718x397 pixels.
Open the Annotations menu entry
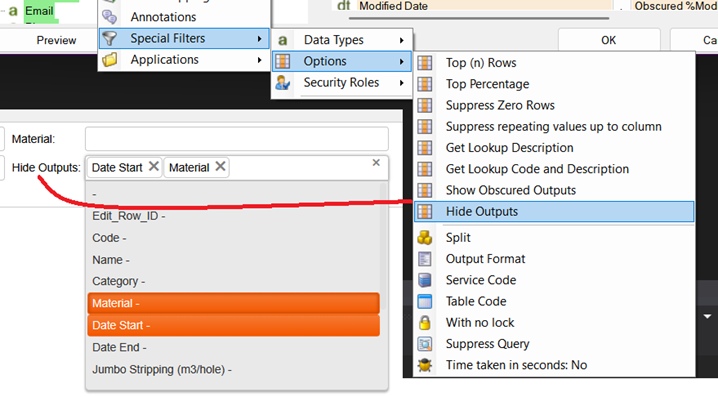click(x=184, y=17)
